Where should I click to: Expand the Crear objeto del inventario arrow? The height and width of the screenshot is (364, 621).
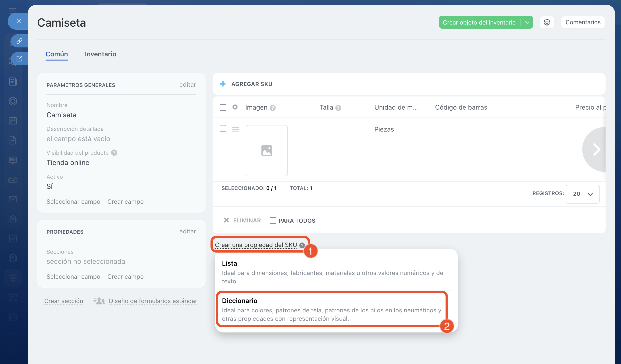click(527, 22)
